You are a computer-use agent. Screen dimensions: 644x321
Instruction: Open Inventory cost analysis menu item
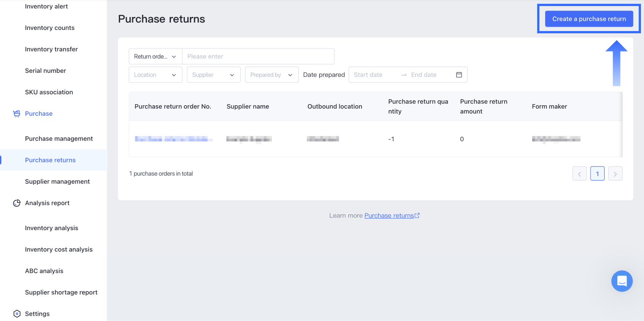point(59,249)
